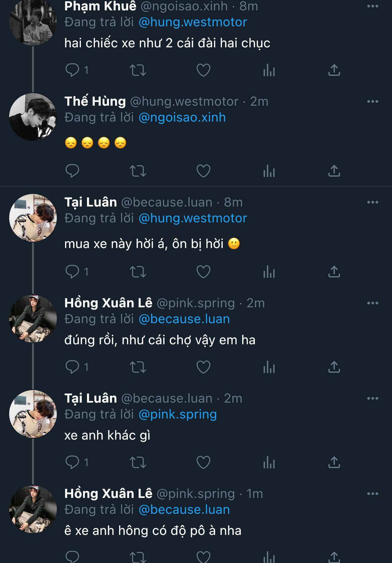The image size is (392, 563).
Task: Open Thế Hùng's profile picture
Action: click(33, 117)
